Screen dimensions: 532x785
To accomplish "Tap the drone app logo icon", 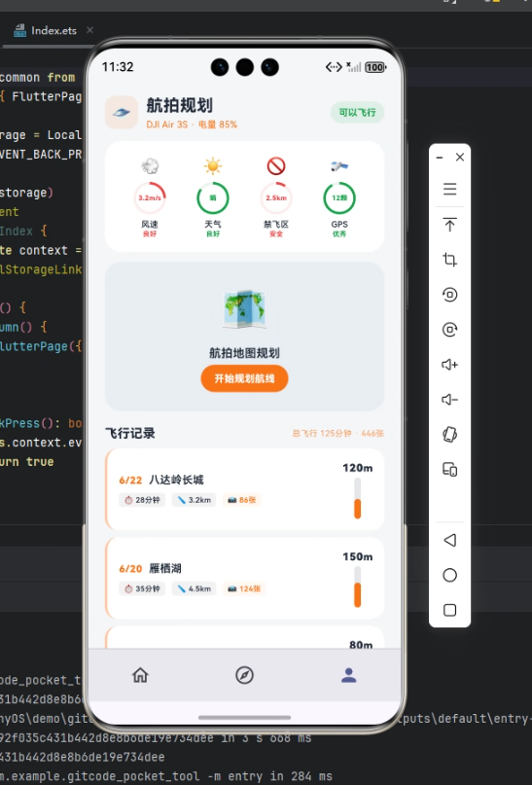I will tap(122, 112).
